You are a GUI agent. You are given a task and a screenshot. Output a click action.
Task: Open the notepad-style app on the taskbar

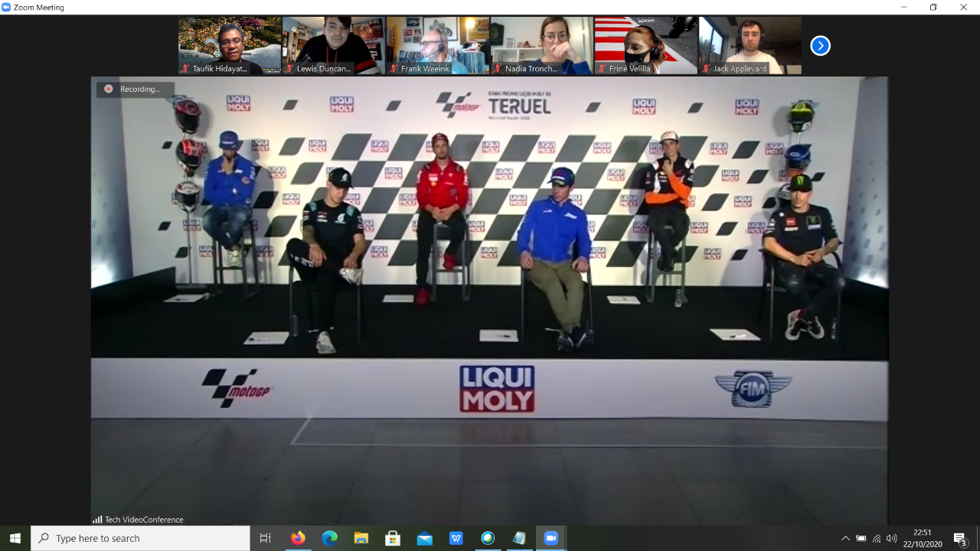(519, 538)
